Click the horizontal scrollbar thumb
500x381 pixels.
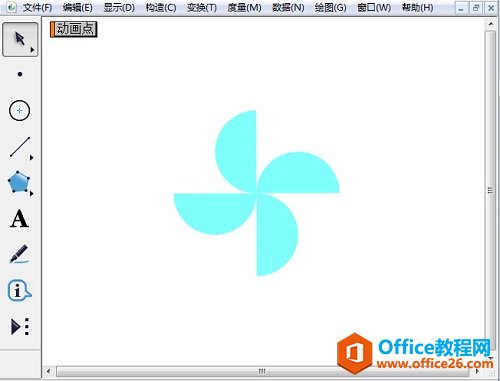click(262, 371)
